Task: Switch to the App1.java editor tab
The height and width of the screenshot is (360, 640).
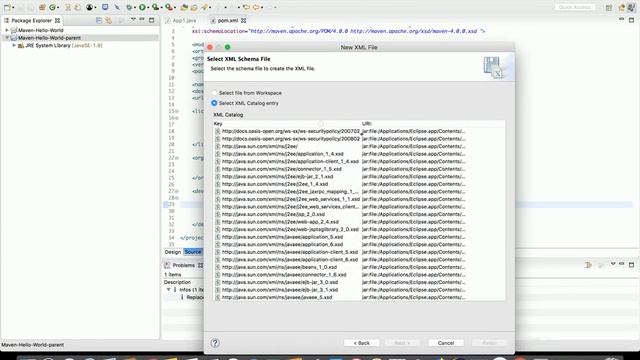Action: pos(181,20)
